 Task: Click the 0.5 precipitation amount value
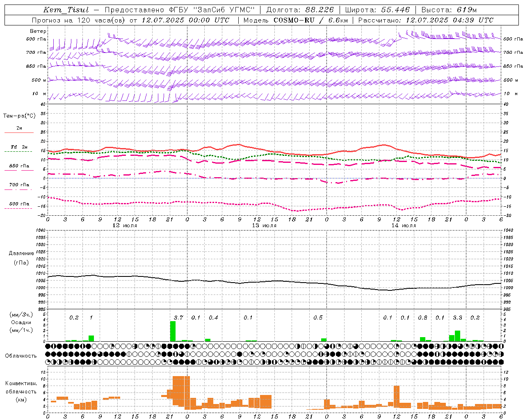coord(318,318)
